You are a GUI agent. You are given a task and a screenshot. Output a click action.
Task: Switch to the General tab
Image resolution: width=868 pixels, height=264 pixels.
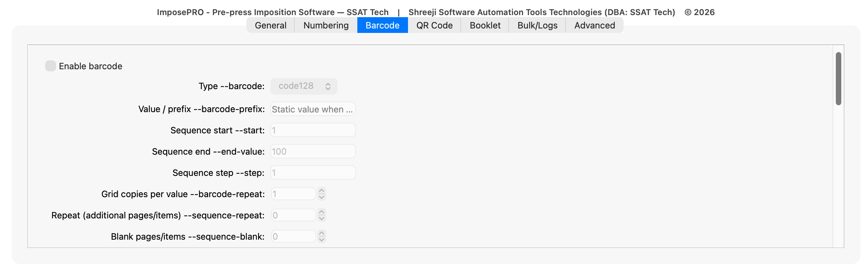(270, 25)
